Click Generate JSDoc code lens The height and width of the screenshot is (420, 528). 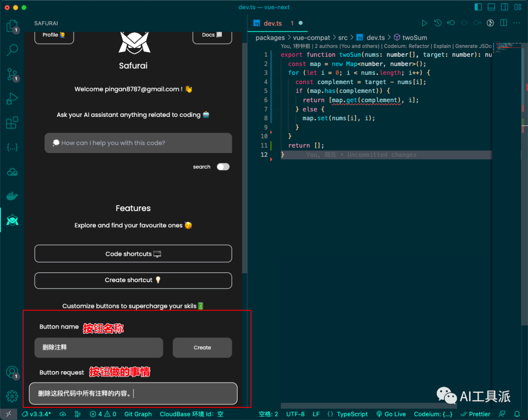coord(473,46)
